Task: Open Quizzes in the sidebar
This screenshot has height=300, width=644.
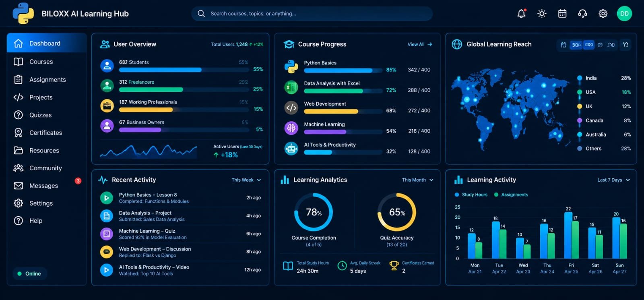Action: coord(46,115)
